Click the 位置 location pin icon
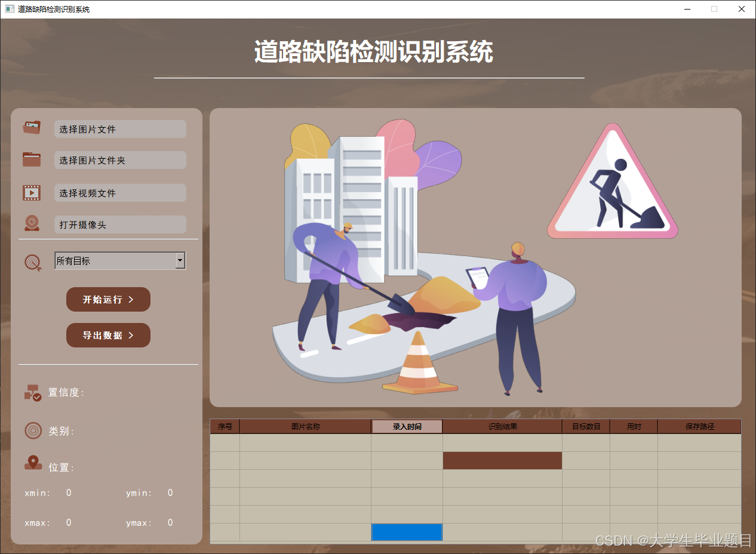The height and width of the screenshot is (554, 756). pos(33,463)
